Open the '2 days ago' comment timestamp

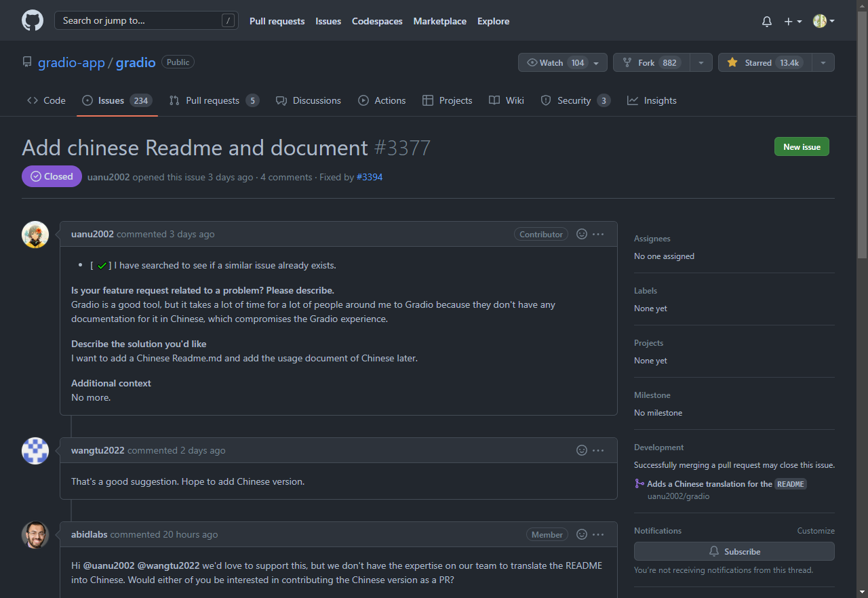(x=203, y=450)
